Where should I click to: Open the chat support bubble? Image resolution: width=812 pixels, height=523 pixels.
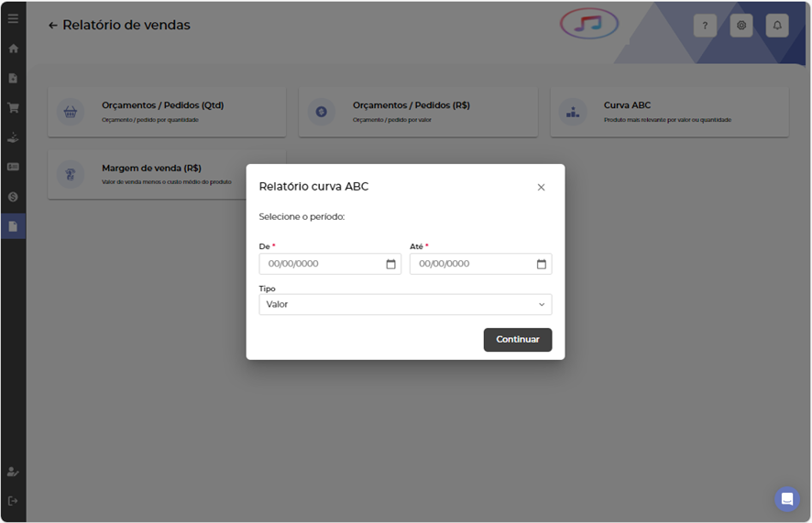(x=786, y=499)
